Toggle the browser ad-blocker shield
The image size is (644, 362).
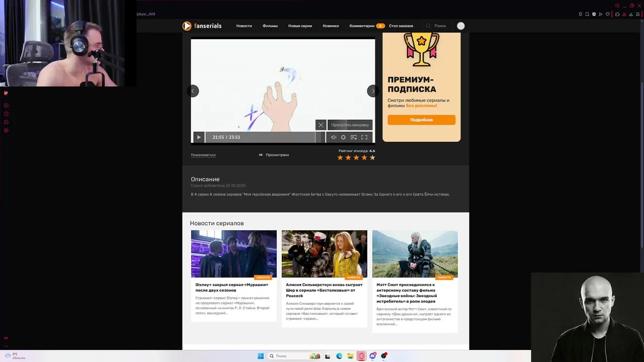(594, 14)
